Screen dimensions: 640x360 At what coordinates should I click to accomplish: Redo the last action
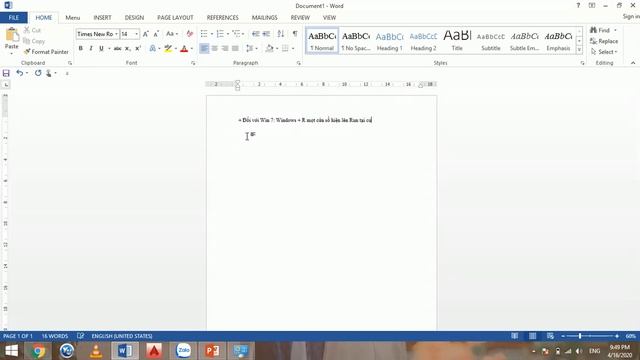38,73
